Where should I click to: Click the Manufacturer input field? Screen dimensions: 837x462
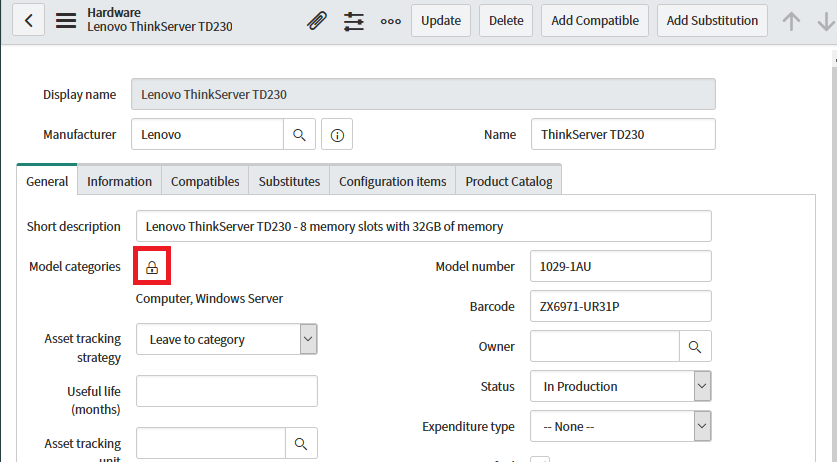207,134
